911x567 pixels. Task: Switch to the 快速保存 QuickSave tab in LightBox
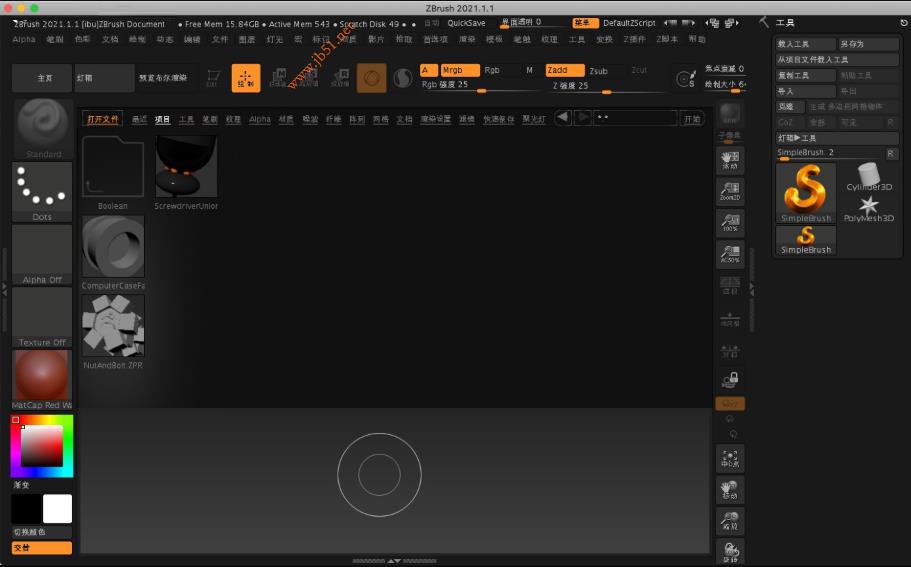pos(498,119)
